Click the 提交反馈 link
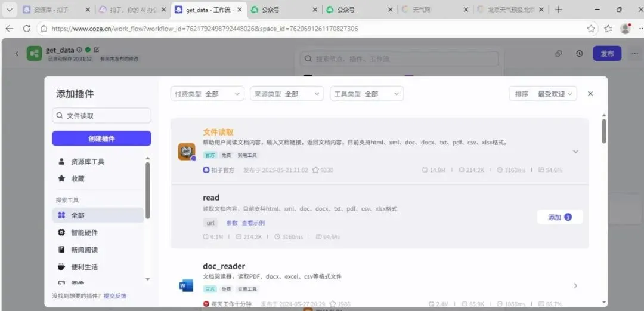This screenshot has height=311, width=644. (x=115, y=296)
